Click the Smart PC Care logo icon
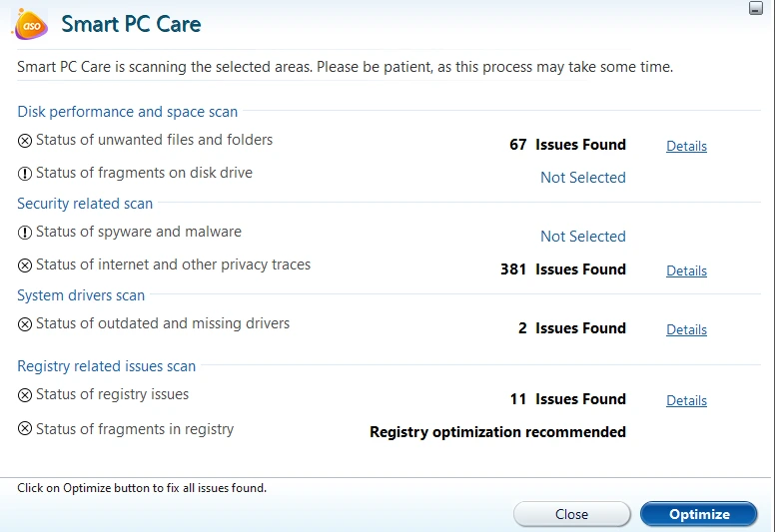Image resolution: width=775 pixels, height=532 pixels. 30,23
